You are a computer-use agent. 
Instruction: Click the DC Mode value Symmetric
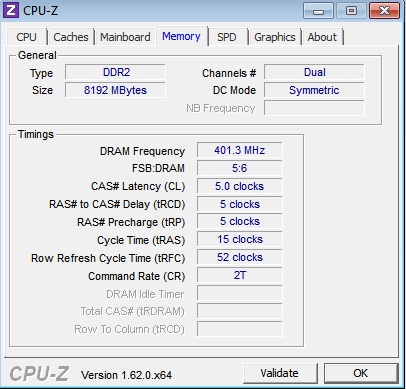[314, 90]
